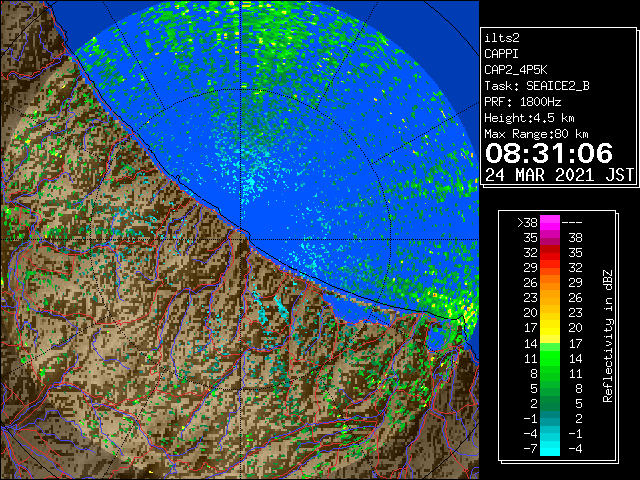Select the date '24 MAR 2021 JST'
The height and width of the screenshot is (480, 640).
point(559,175)
